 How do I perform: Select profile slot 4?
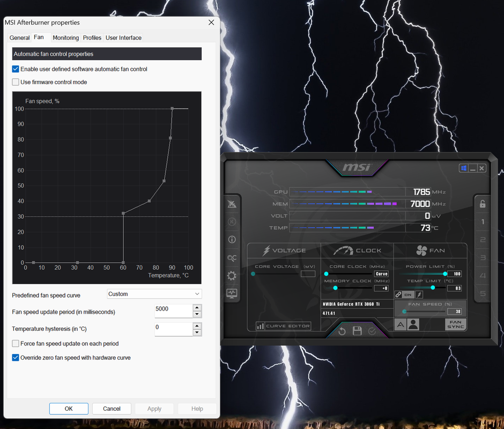pyautogui.click(x=483, y=276)
